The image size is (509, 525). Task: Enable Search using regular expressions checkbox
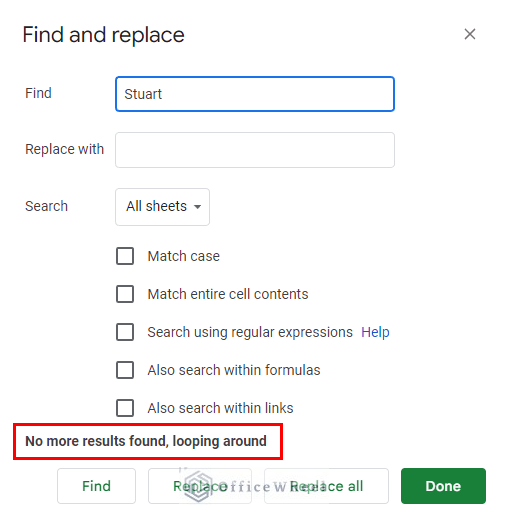click(125, 332)
